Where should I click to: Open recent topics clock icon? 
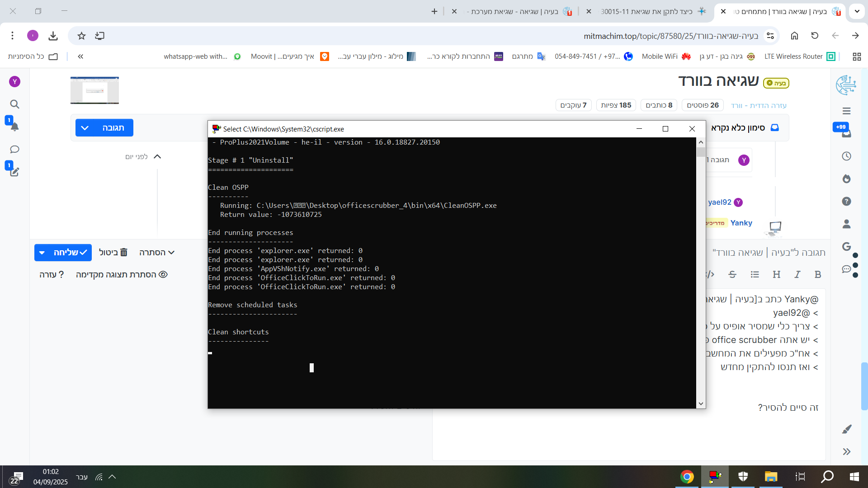[x=846, y=156]
